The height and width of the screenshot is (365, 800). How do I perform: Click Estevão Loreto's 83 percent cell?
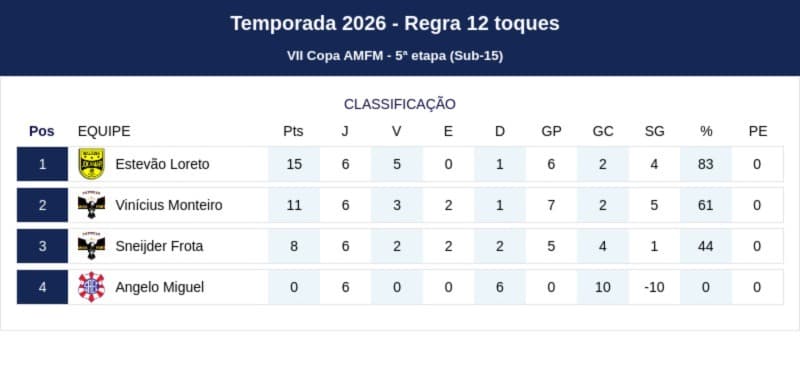pyautogui.click(x=706, y=164)
